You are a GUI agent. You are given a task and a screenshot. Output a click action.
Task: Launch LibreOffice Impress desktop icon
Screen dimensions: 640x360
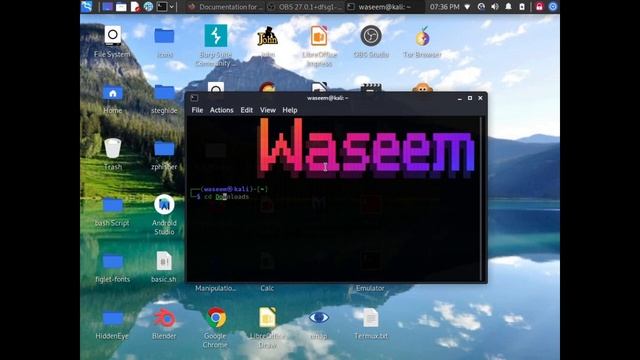(x=319, y=45)
